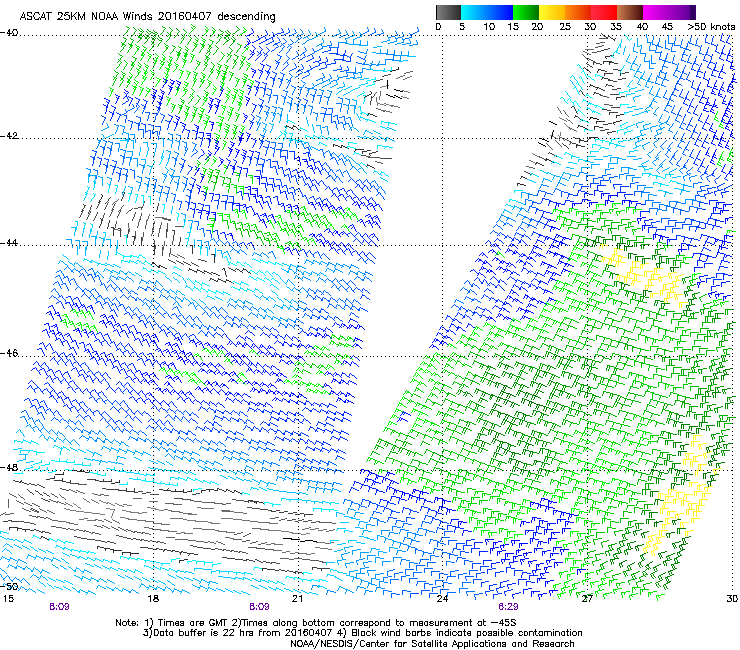The height and width of the screenshot is (650, 740).
Task: Click the legend label '25'
Action: pyautogui.click(x=565, y=27)
